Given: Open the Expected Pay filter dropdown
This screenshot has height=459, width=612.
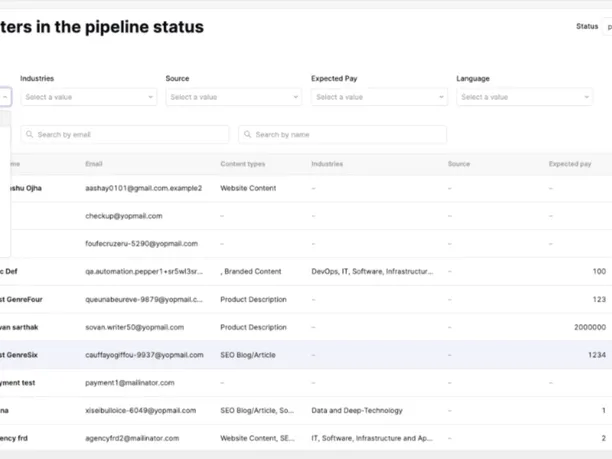Looking at the screenshot, I should pyautogui.click(x=379, y=97).
